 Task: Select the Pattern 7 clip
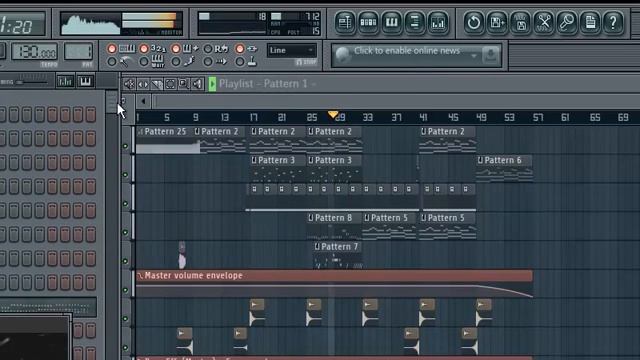coord(337,254)
